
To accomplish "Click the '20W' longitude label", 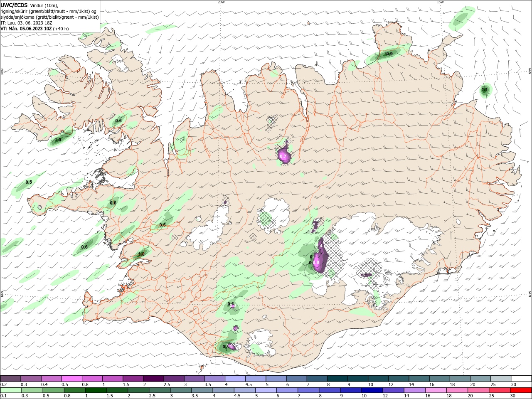I will tap(221, 2).
